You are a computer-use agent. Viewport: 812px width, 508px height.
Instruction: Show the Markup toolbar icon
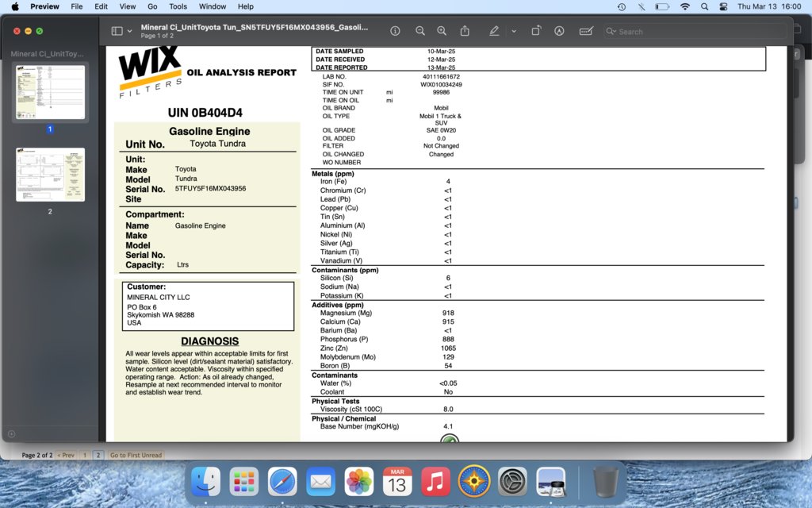pos(559,31)
